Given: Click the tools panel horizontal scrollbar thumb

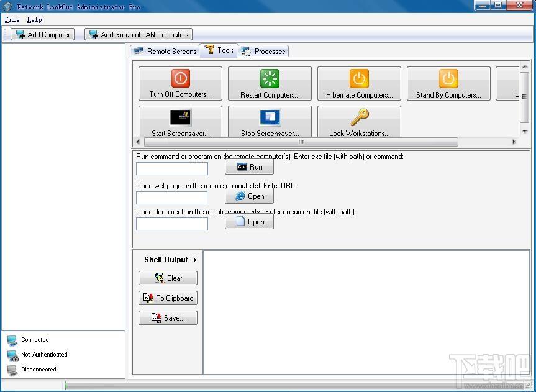Looking at the screenshot, I should (x=301, y=142).
